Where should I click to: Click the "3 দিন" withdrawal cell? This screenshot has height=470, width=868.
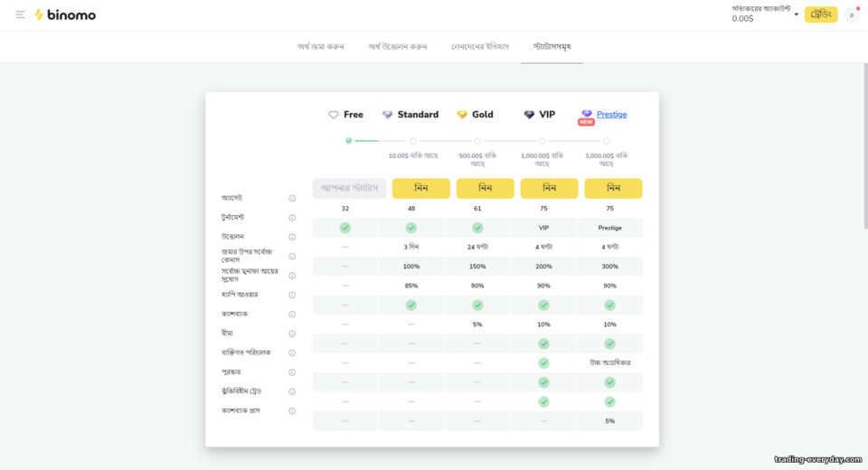(410, 247)
